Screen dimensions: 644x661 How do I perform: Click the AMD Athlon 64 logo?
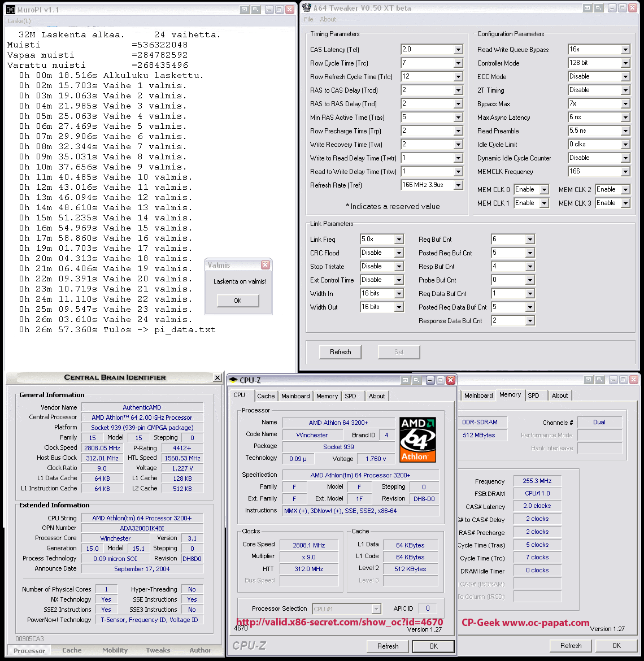(417, 440)
